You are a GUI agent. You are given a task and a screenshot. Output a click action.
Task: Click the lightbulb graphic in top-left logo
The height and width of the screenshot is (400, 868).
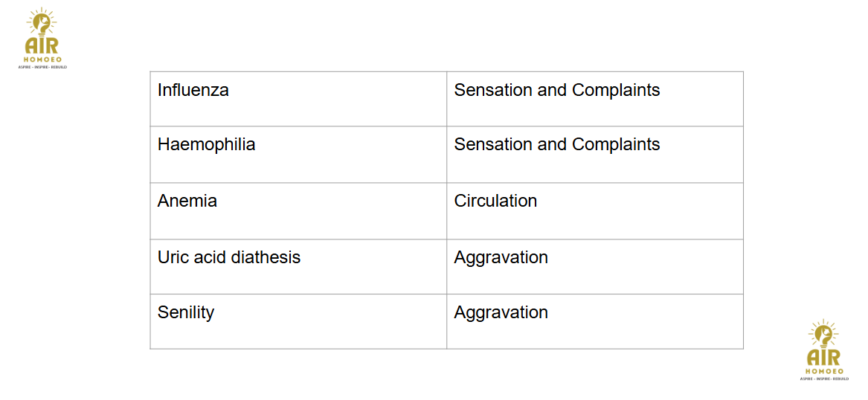[x=42, y=25]
